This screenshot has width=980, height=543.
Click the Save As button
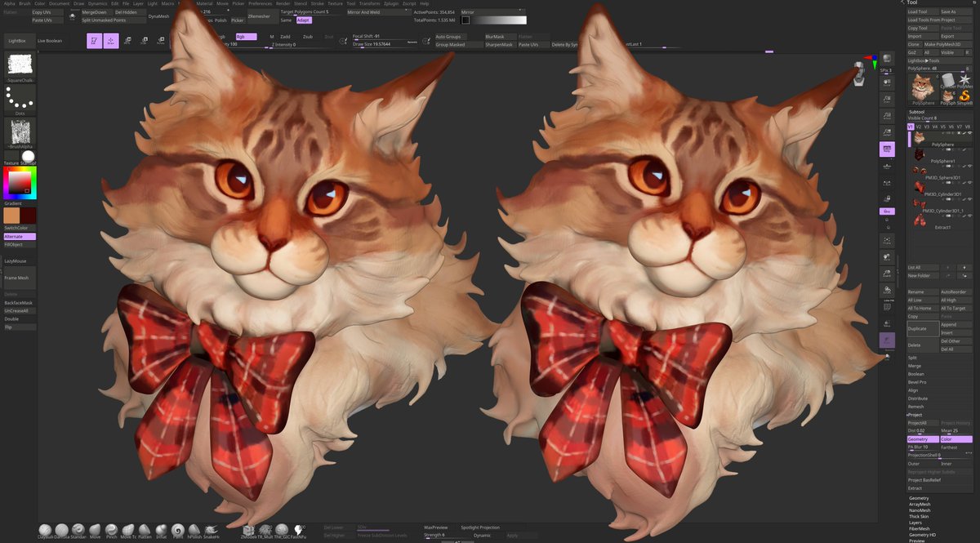pyautogui.click(x=955, y=11)
